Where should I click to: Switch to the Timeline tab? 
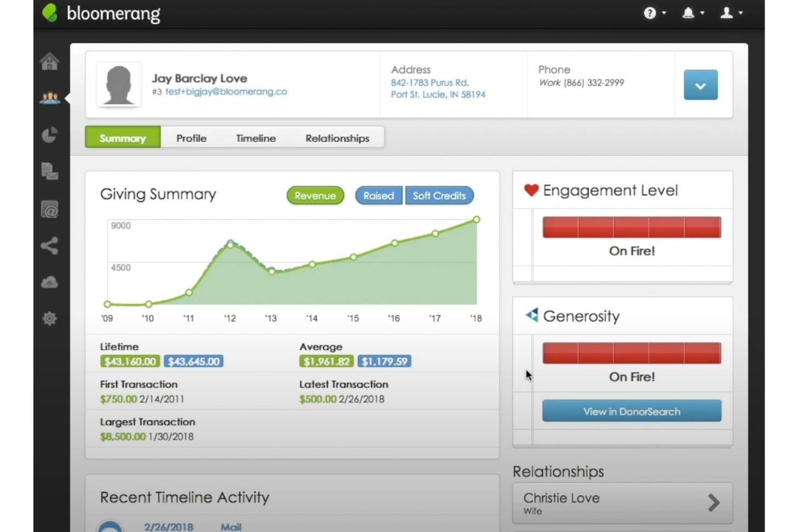click(x=256, y=138)
